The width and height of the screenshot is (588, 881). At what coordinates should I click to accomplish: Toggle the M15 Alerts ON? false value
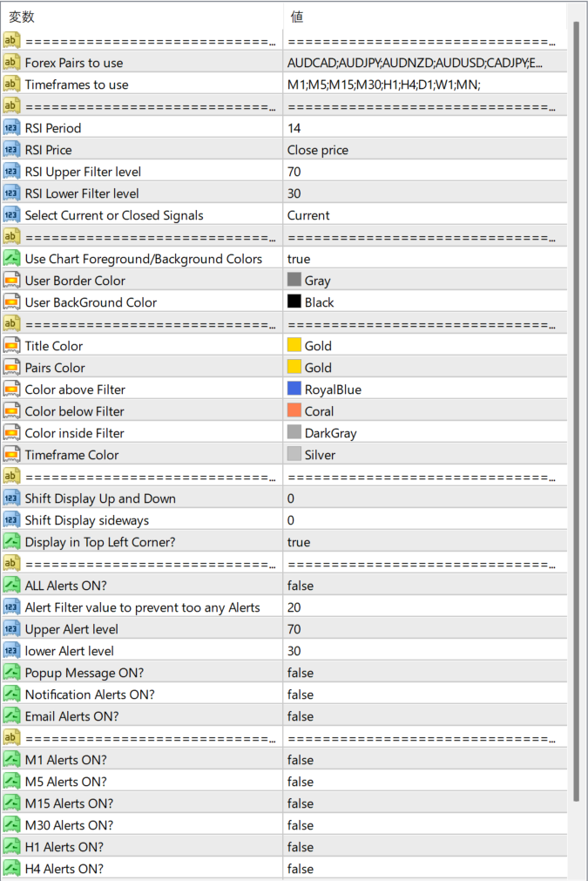pyautogui.click(x=425, y=803)
